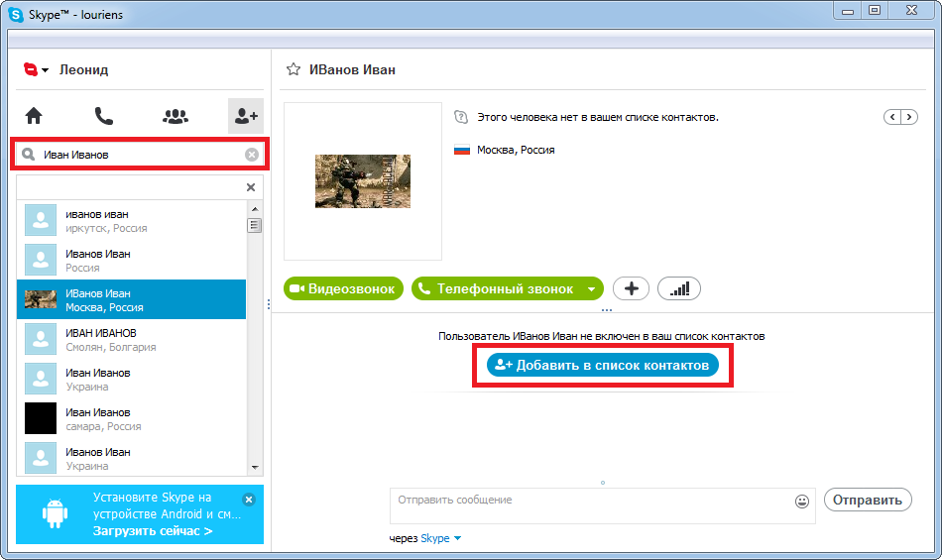Maximize the Skype window

[x=875, y=11]
